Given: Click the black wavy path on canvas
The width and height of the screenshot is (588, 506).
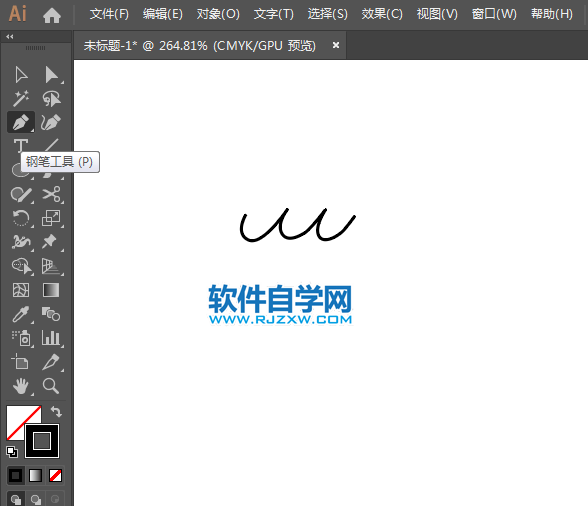Looking at the screenshot, I should [297, 224].
